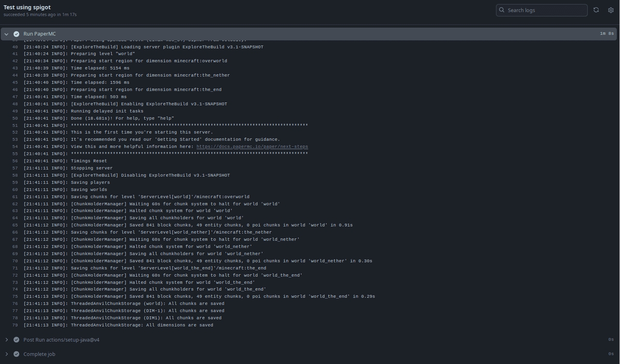Open the log settings gear menu
Image resolution: width=620 pixels, height=364 pixels.
pos(611,10)
